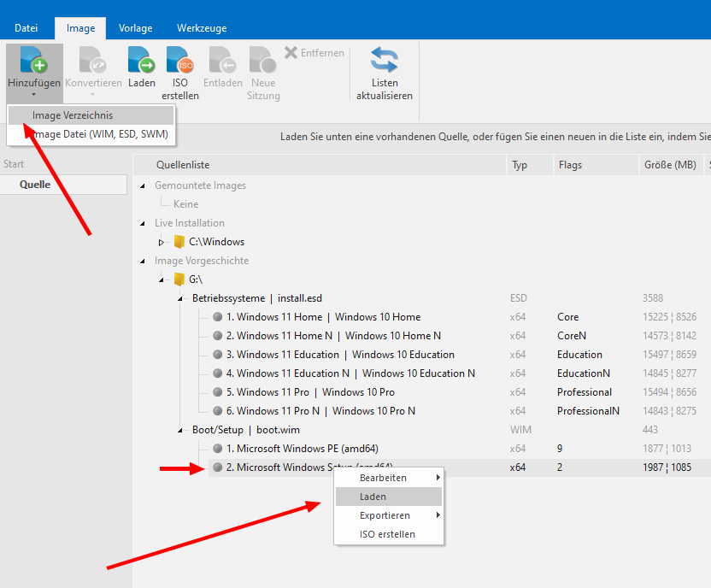The width and height of the screenshot is (711, 588).
Task: Select ISO erstellen in context menu
Action: tap(389, 534)
